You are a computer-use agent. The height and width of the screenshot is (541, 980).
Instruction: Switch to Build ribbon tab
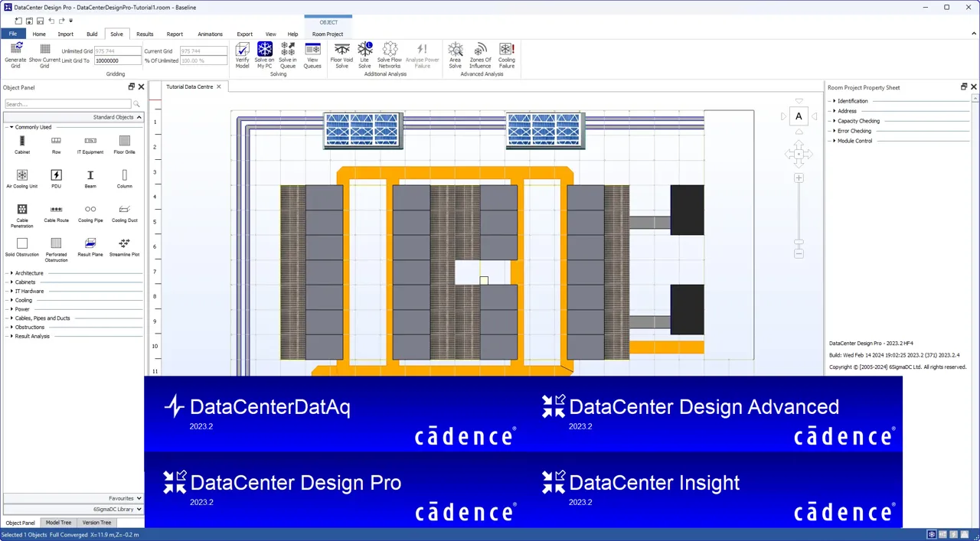click(92, 34)
